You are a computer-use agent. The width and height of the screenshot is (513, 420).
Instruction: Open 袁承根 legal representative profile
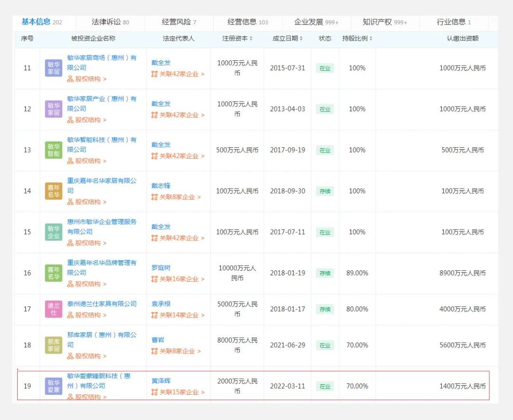[161, 304]
